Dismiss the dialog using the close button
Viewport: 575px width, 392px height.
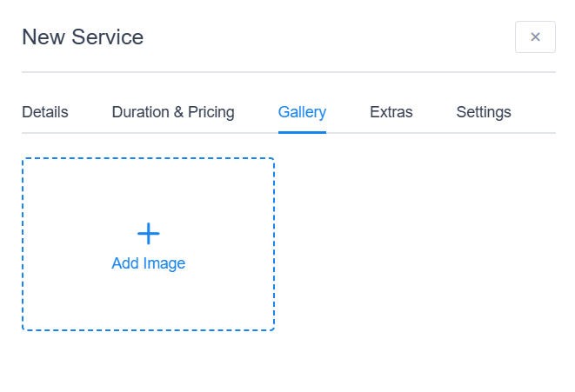coord(535,37)
